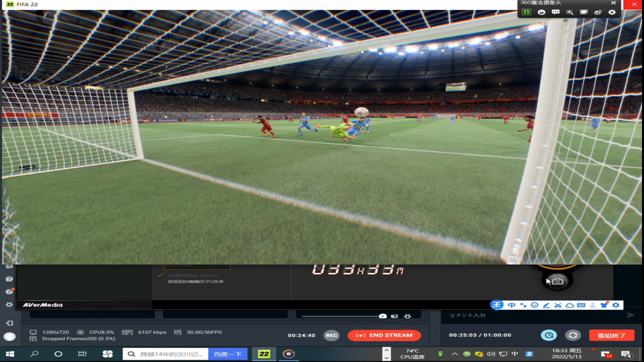Click the logout exit icon in sidebar
This screenshot has width=644, height=362.
click(9, 323)
